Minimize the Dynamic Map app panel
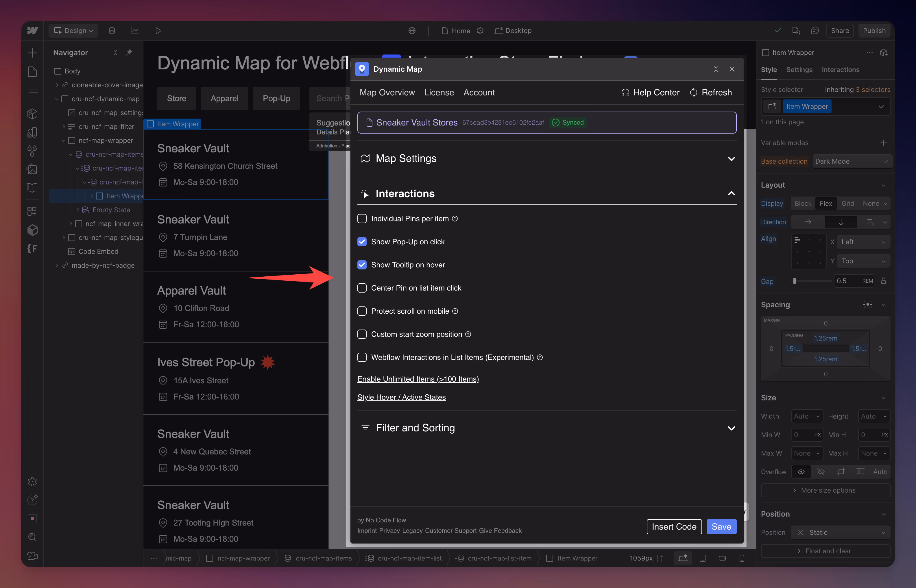 (x=716, y=69)
